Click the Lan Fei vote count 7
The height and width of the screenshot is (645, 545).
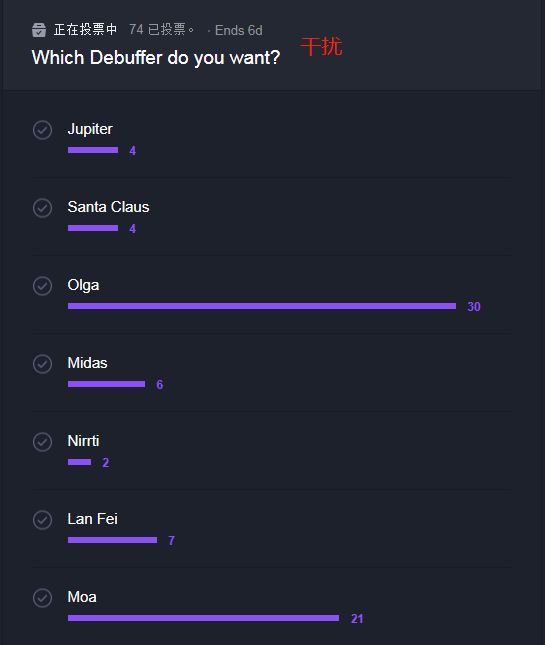(x=172, y=541)
